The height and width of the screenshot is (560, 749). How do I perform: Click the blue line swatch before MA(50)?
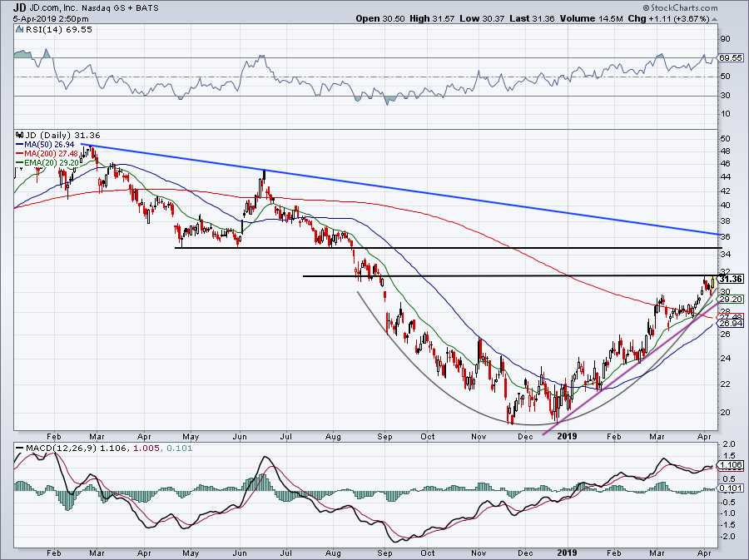[19, 145]
